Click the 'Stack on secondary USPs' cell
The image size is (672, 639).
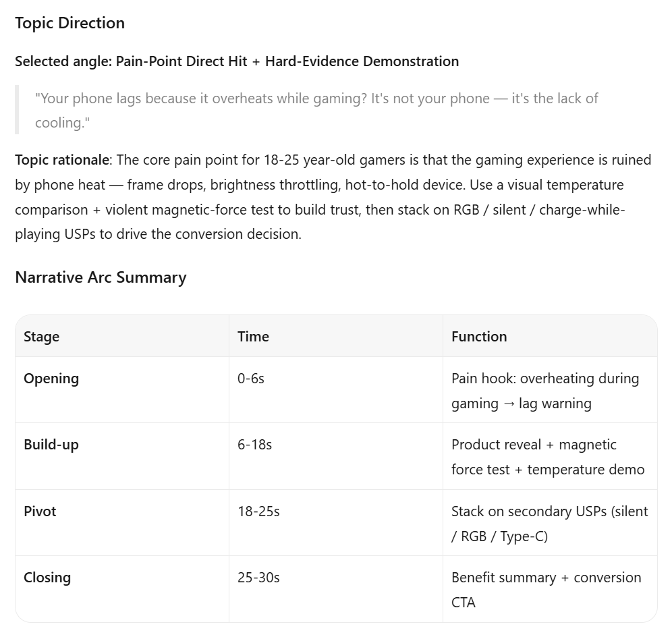click(550, 523)
